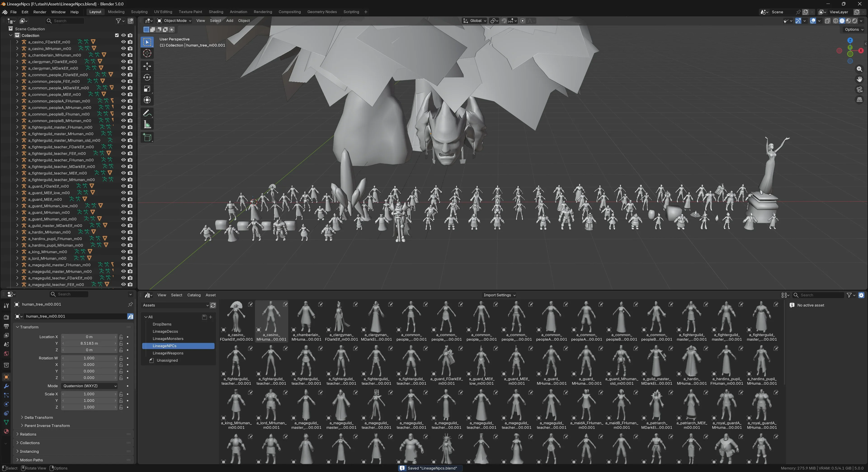Select the Scale tool
The height and width of the screenshot is (472, 868).
[x=147, y=89]
